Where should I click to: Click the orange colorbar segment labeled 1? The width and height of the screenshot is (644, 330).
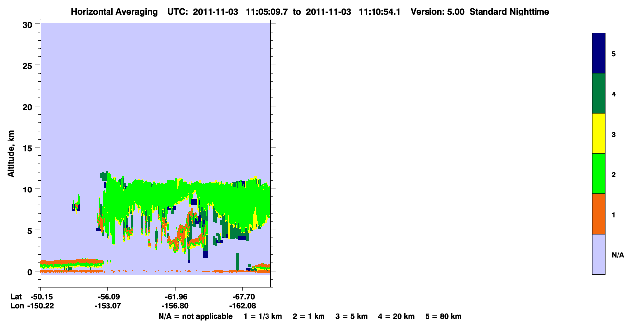click(599, 214)
